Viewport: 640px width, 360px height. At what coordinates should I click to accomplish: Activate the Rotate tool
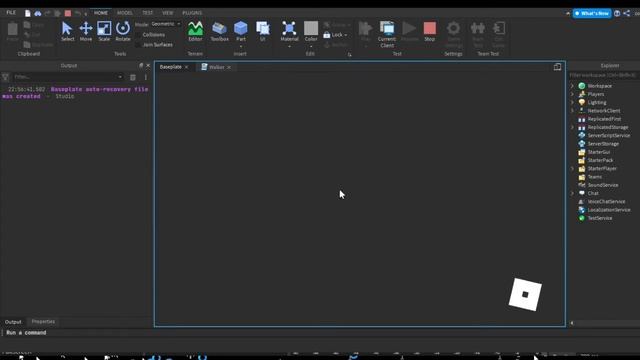click(x=123, y=31)
